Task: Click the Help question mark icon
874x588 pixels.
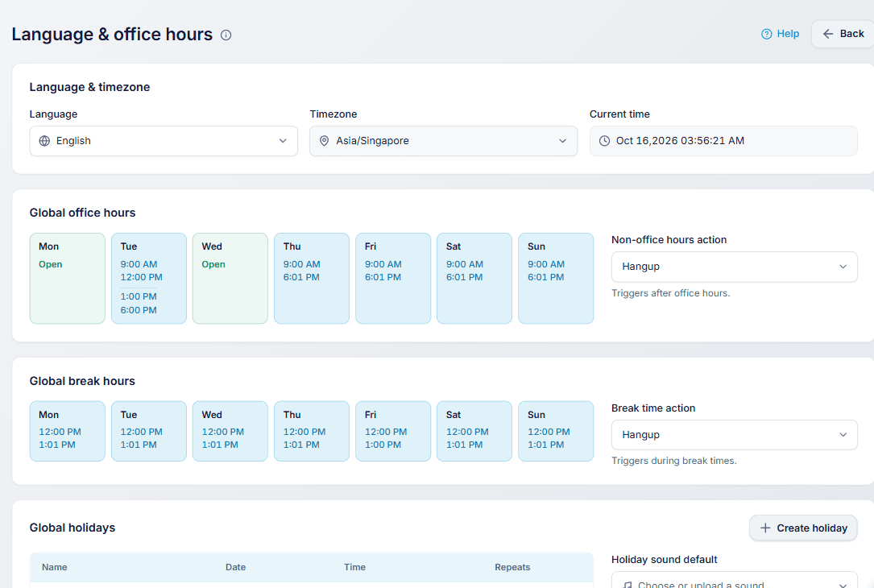Action: [766, 34]
